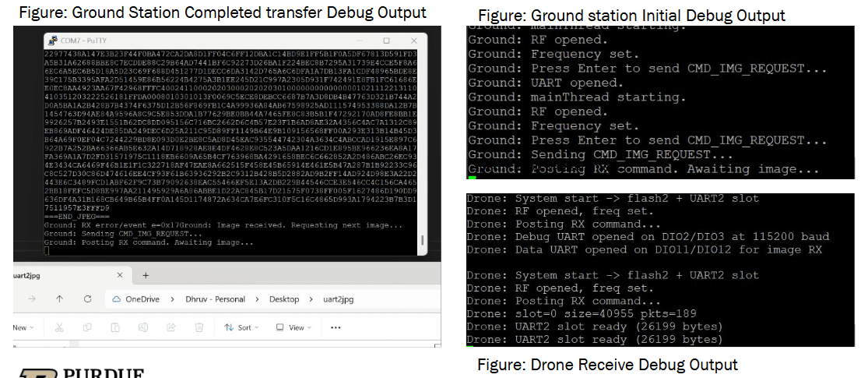Click the Share icon in File Explorer toolbar
Screen dimensions: 868x378
coord(171,327)
